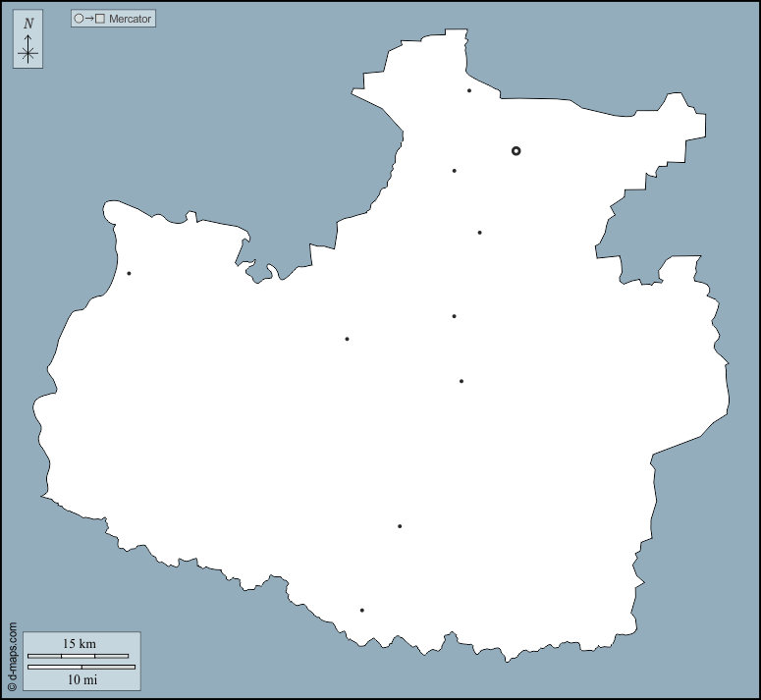Click the 15 km scale bar
Screen dimensions: 761x700
(78, 655)
